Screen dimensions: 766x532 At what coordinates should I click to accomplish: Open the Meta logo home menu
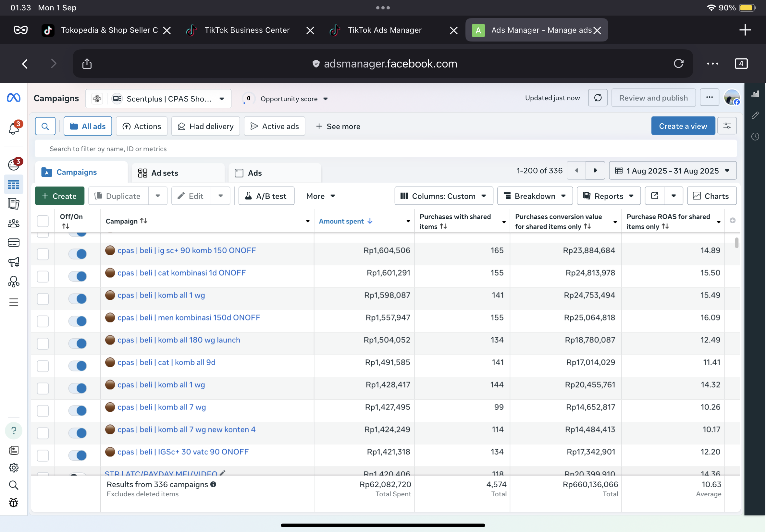coord(14,98)
